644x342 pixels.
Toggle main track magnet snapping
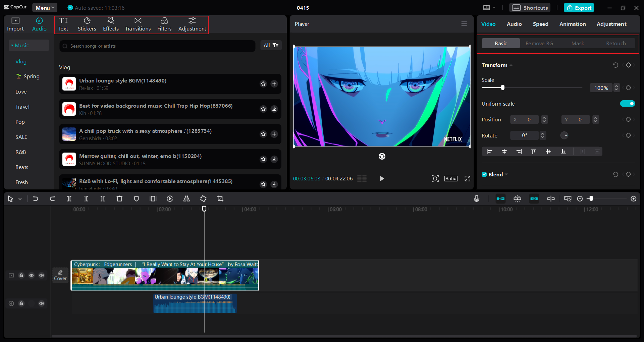[500, 199]
